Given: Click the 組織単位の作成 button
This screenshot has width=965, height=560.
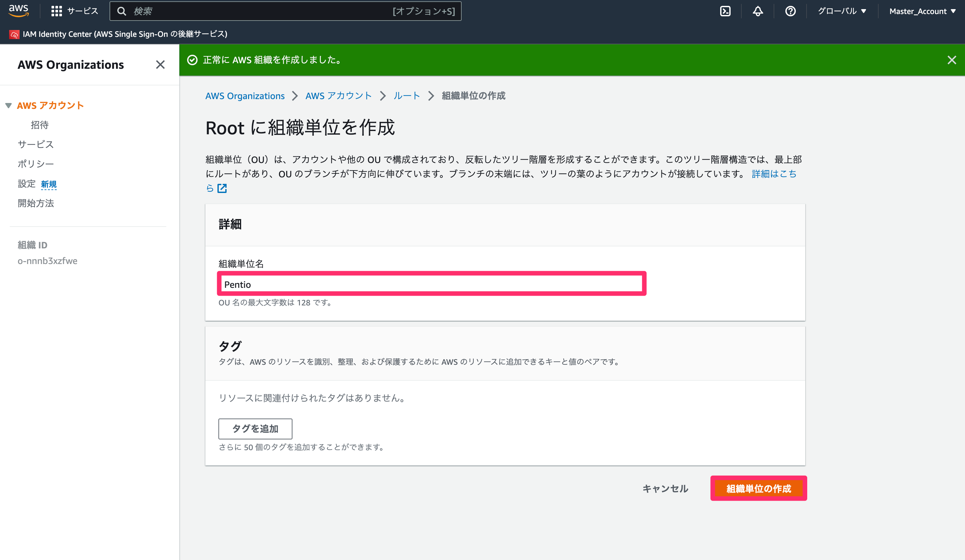Looking at the screenshot, I should (x=759, y=488).
